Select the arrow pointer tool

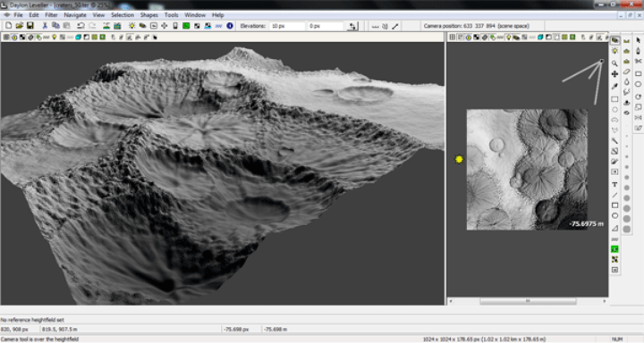click(x=638, y=40)
